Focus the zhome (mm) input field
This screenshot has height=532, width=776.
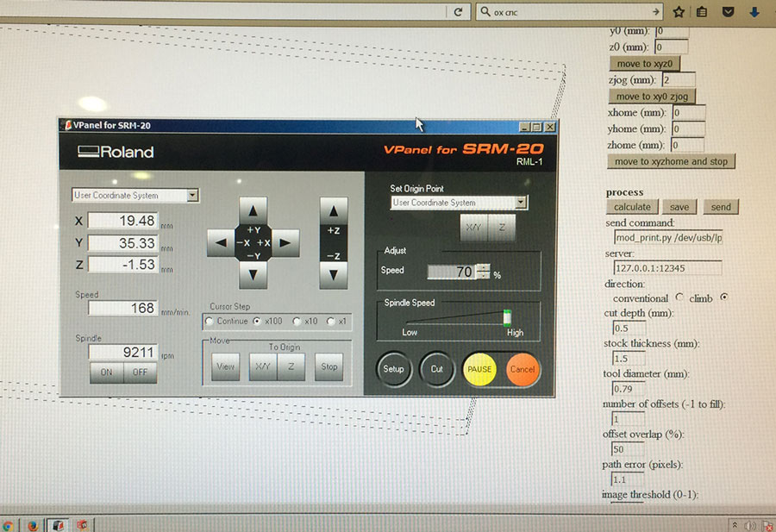[687, 145]
